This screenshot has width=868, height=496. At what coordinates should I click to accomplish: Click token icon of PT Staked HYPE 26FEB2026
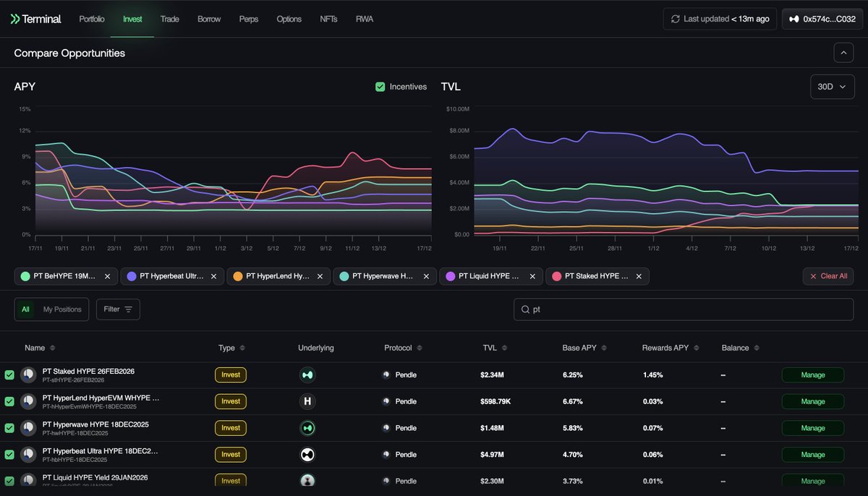[28, 375]
